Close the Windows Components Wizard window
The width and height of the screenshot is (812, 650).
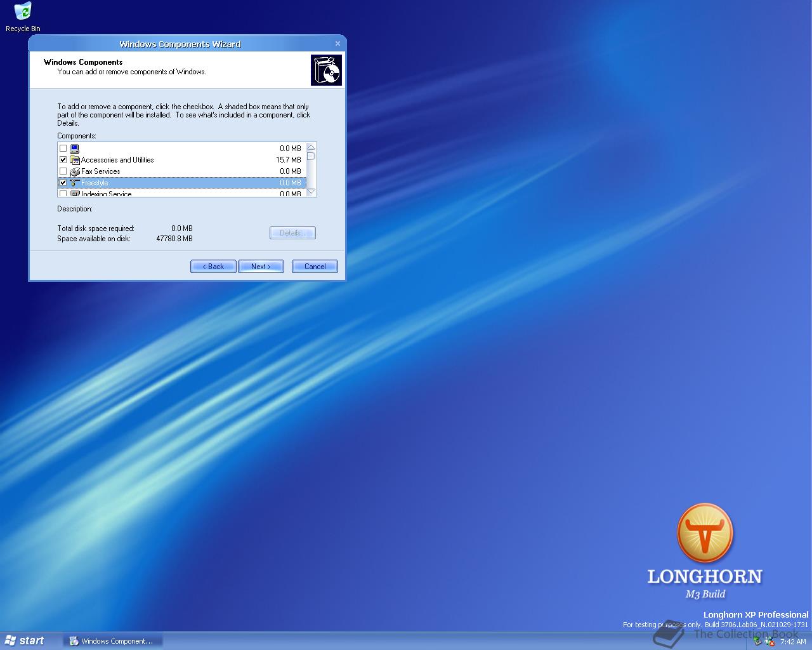tap(337, 44)
